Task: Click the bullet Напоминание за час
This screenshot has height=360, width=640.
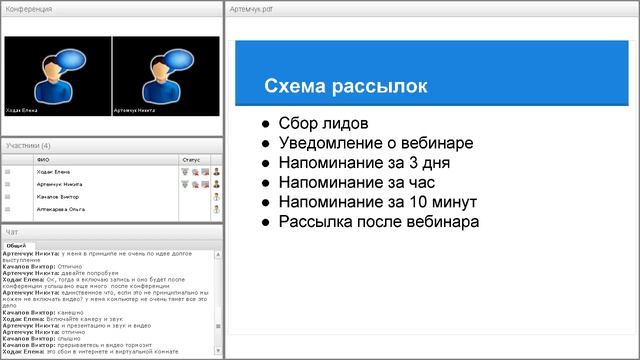Action: tap(357, 182)
